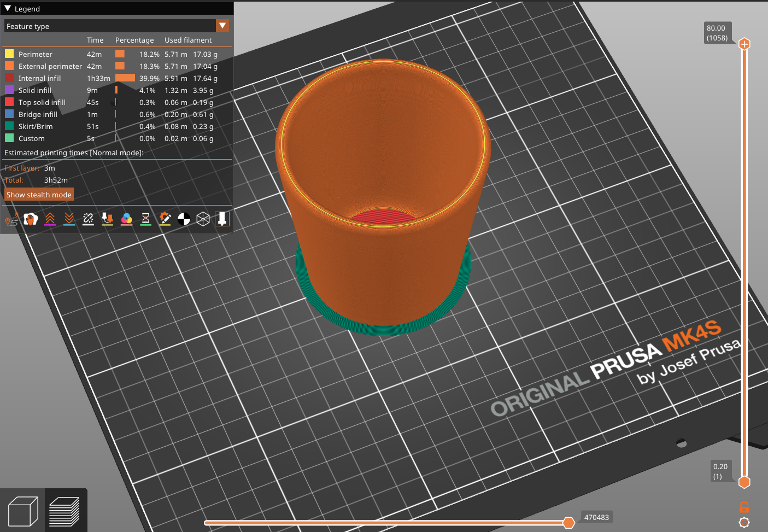
Task: Toggle seams broken-link icon
Action: pyautogui.click(x=88, y=219)
